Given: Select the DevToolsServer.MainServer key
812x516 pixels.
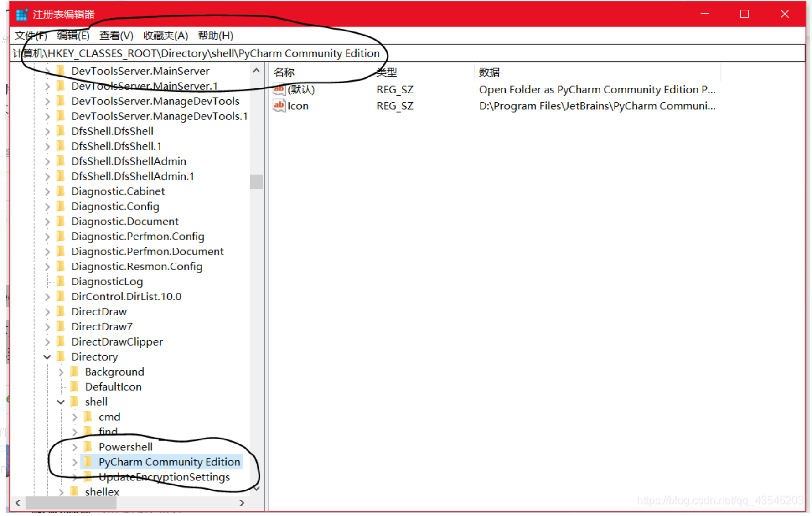Looking at the screenshot, I should pos(140,71).
